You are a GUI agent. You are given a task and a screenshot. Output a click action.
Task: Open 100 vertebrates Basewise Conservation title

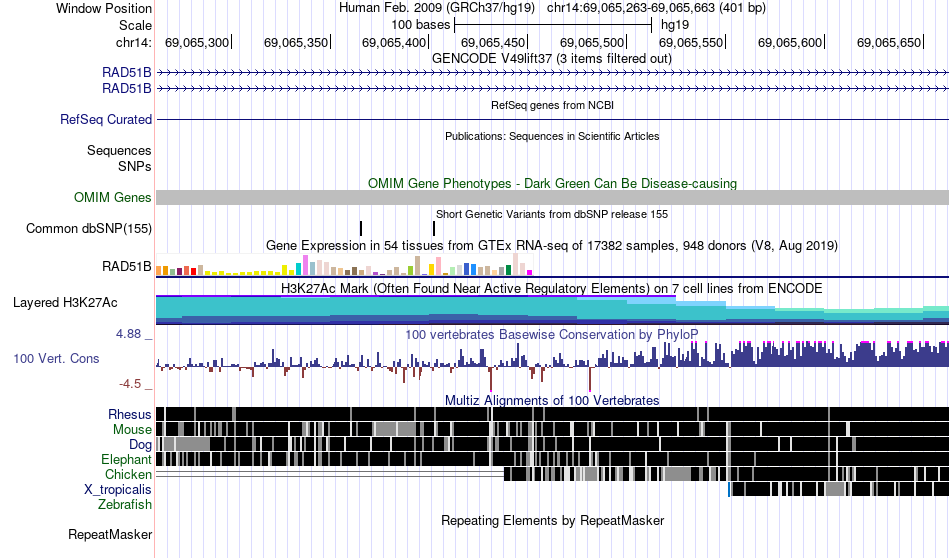point(552,334)
